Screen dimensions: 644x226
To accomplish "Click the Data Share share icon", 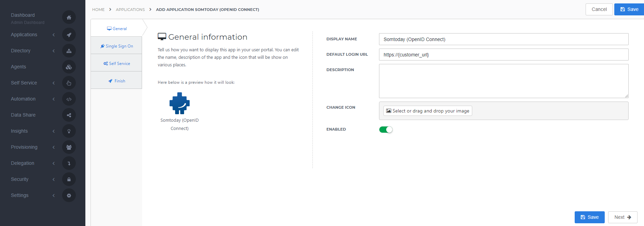I will pyautogui.click(x=69, y=115).
